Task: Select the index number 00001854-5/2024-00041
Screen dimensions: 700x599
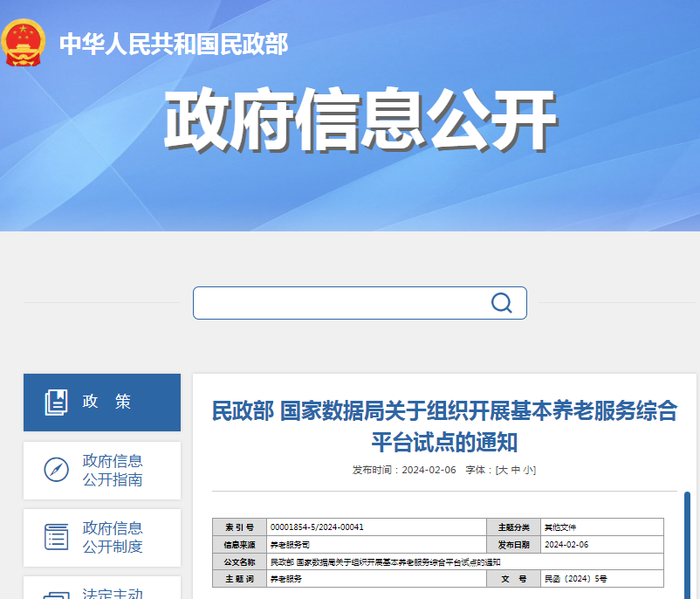Action: [x=317, y=527]
